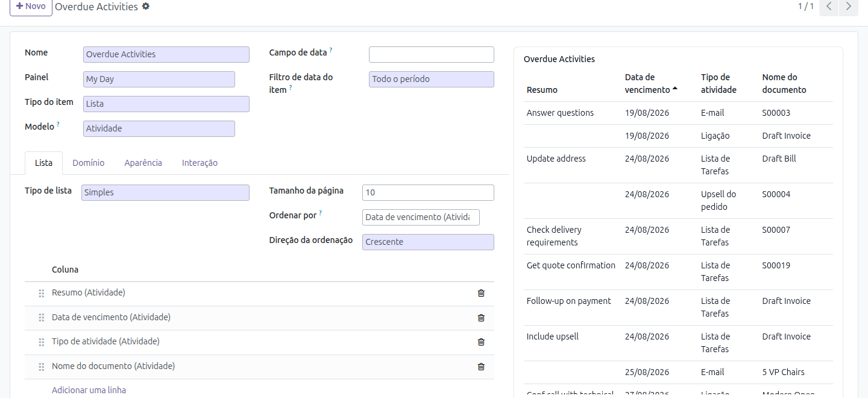Add a column via Adicionar uma linha
This screenshot has height=398, width=868.
(89, 390)
